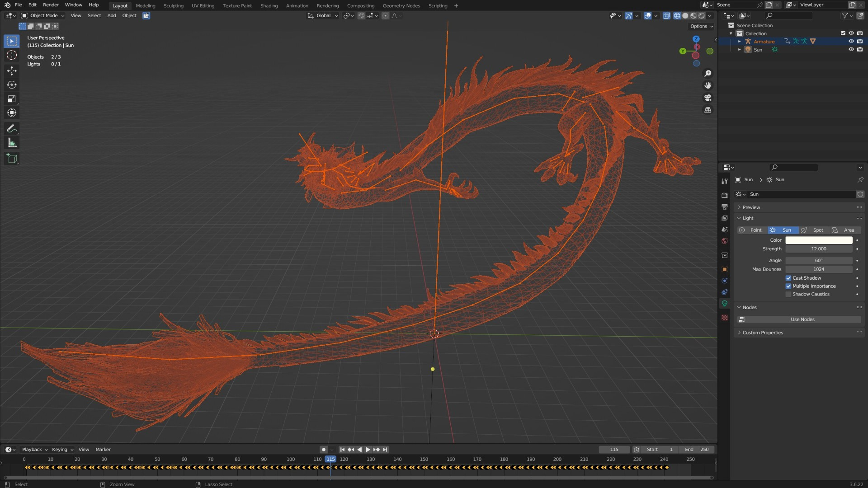This screenshot has width=868, height=488.
Task: Open the viewport Options dropdown
Action: [702, 26]
